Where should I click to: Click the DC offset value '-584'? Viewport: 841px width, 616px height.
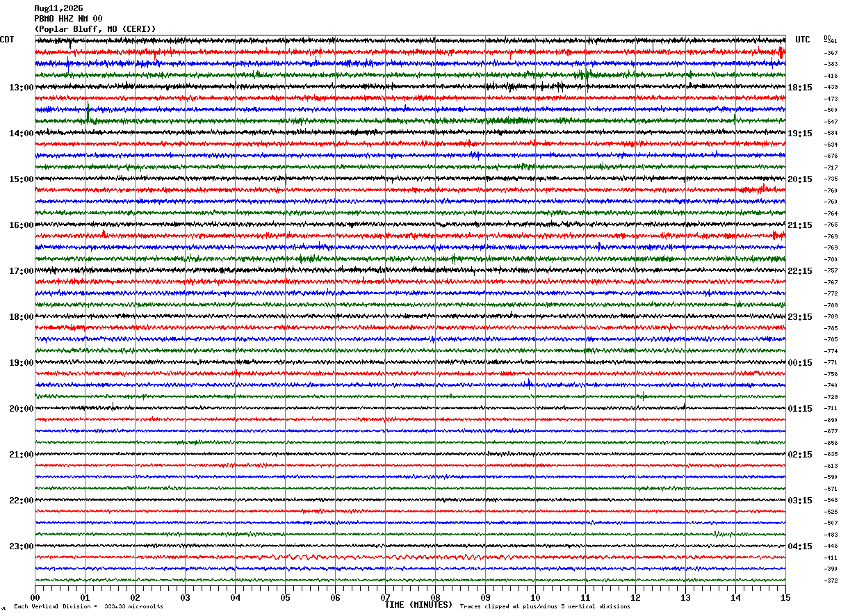831,133
